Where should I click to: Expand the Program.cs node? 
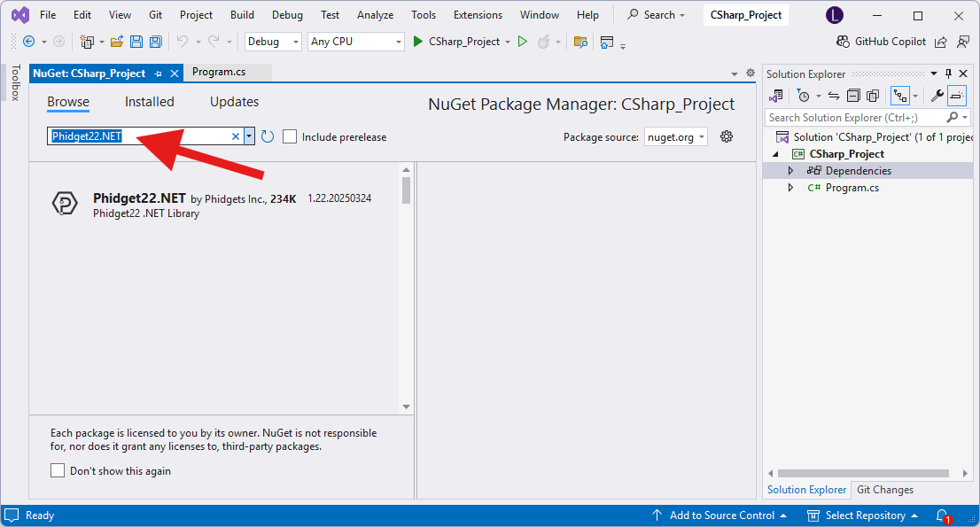click(x=790, y=187)
